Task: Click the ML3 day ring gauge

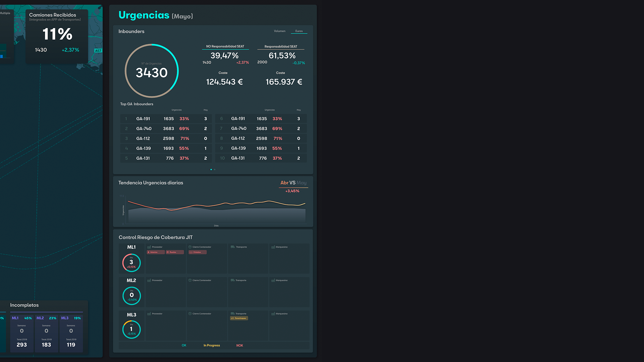Action: click(x=131, y=329)
